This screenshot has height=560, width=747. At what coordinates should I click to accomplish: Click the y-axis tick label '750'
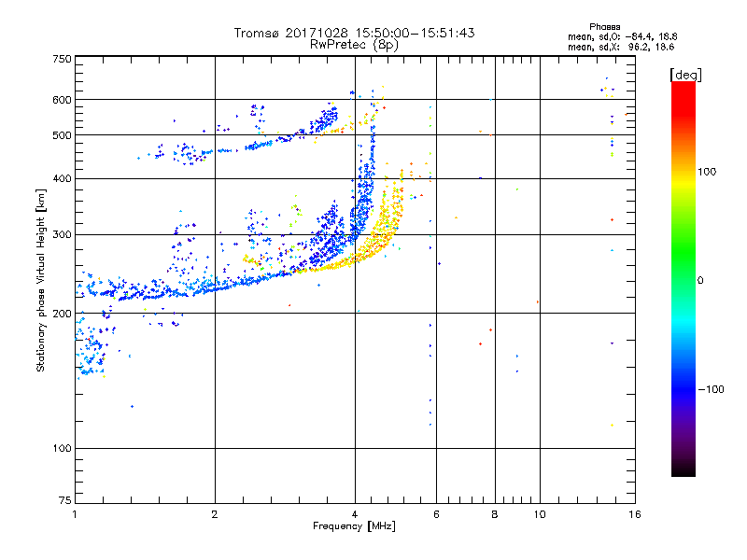pyautogui.click(x=63, y=59)
